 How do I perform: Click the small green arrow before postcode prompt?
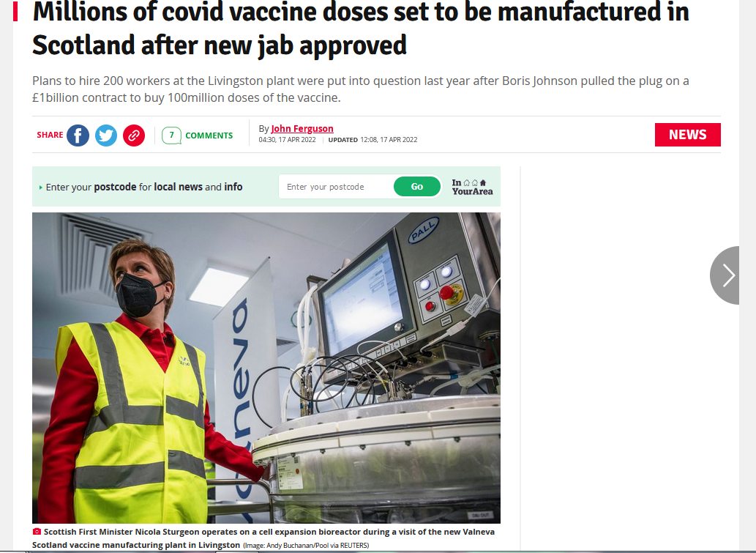click(40, 188)
